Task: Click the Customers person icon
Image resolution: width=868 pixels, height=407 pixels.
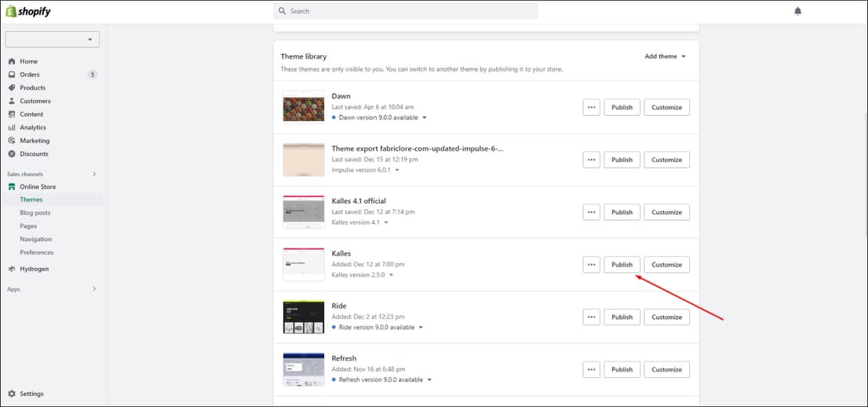Action: tap(12, 101)
